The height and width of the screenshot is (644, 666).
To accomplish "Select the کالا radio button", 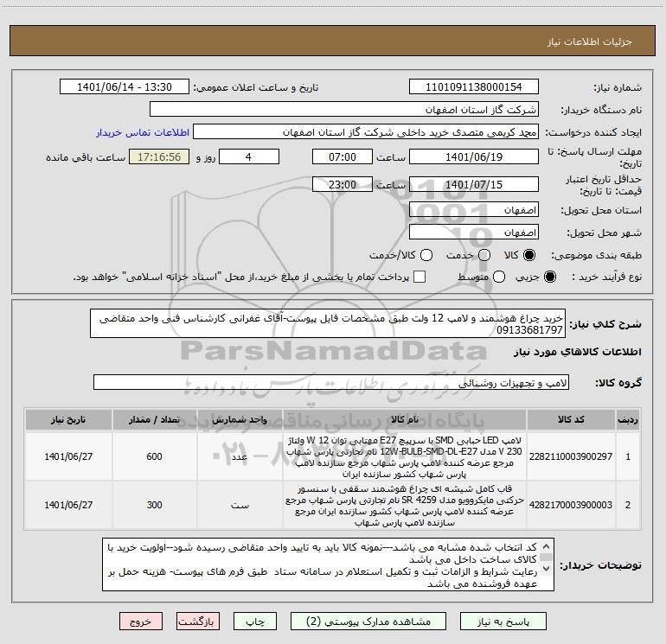I will coord(529,255).
